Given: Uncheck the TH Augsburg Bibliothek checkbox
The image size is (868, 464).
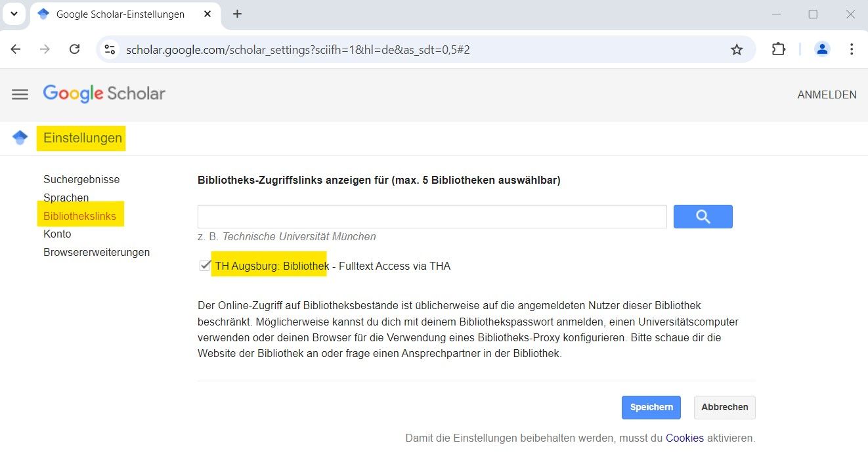Looking at the screenshot, I should pos(204,265).
